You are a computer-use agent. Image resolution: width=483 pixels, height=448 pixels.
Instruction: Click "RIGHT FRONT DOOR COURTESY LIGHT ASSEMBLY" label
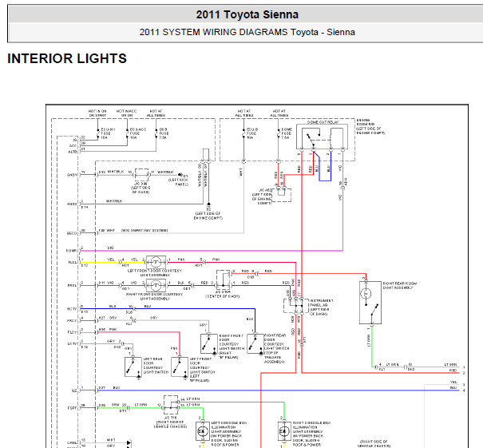155,296
